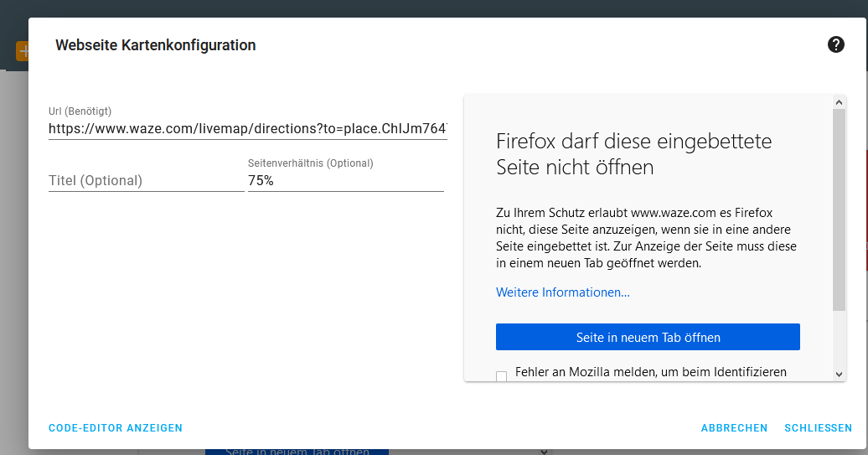
Task: Click the scroll-down arrow beneath the dialog
Action: coord(544,452)
